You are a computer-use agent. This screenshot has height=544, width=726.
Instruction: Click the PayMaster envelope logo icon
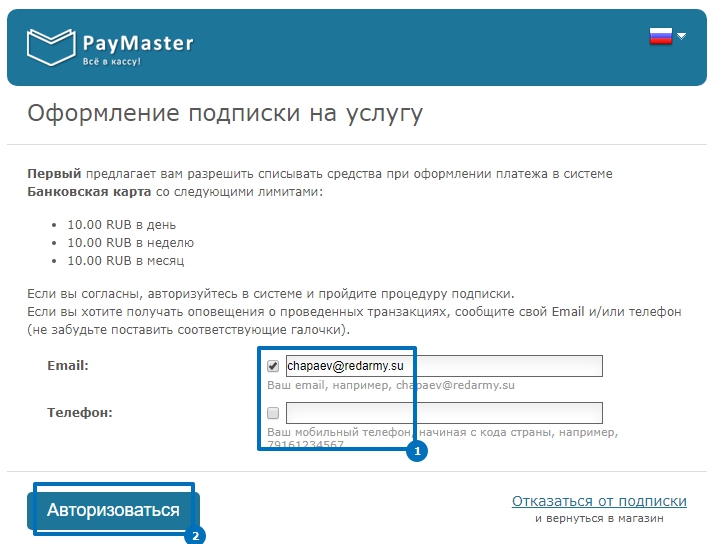click(x=51, y=47)
